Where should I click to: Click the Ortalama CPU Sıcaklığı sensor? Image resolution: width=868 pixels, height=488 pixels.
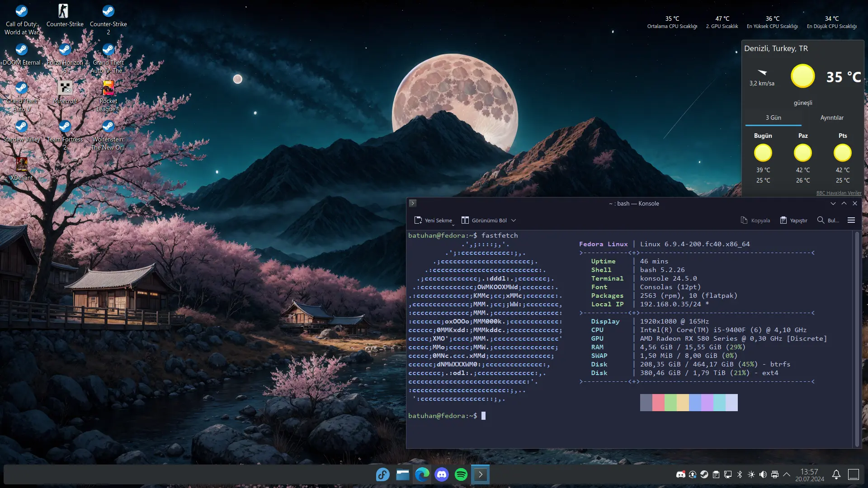point(672,22)
